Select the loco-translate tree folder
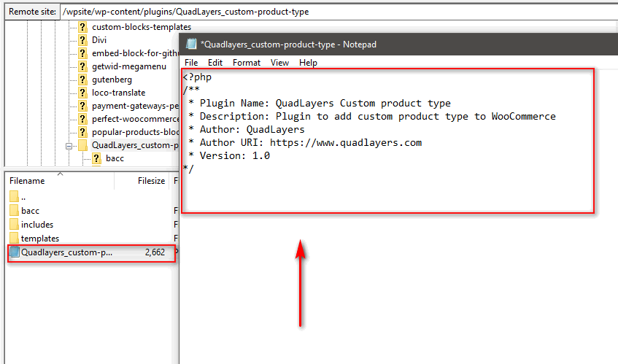This screenshot has width=618, height=364. pos(119,93)
